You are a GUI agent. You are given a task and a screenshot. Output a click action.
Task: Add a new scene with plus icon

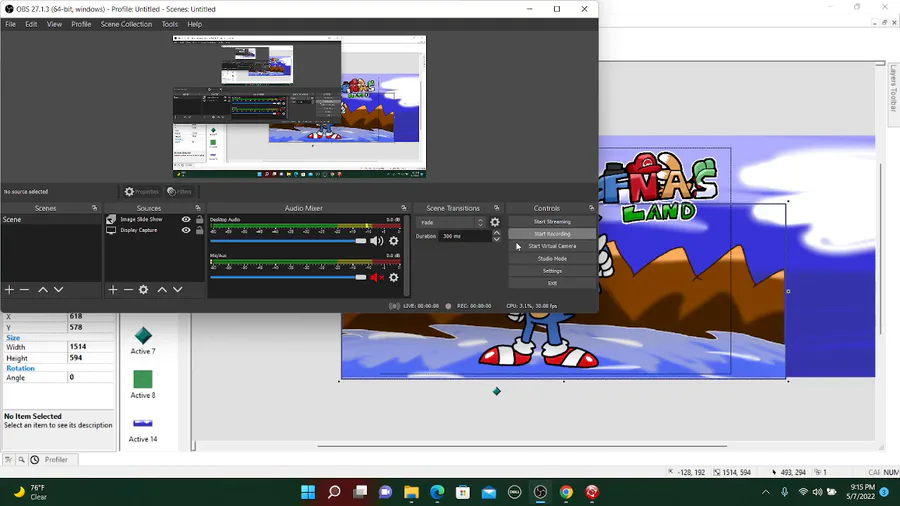9,290
